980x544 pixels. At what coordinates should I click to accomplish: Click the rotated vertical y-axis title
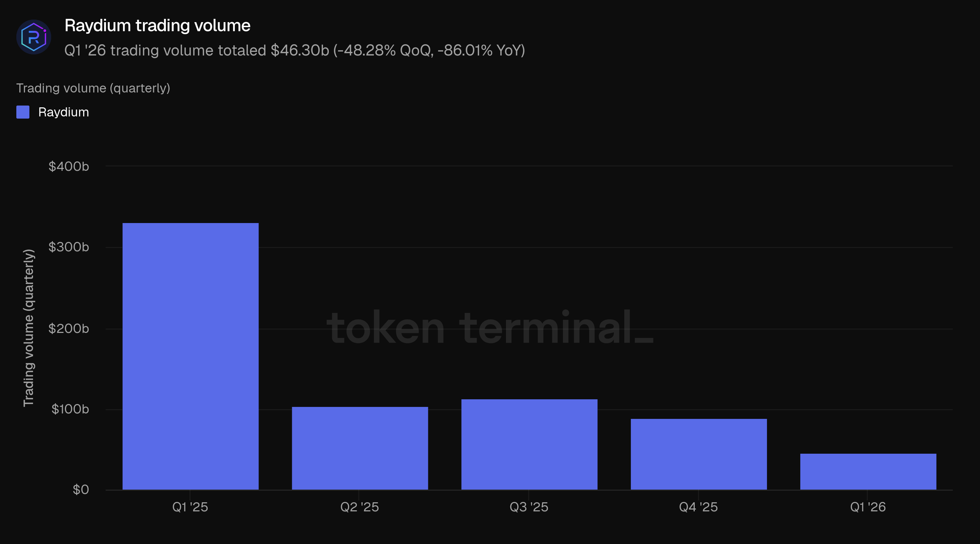[x=29, y=328]
